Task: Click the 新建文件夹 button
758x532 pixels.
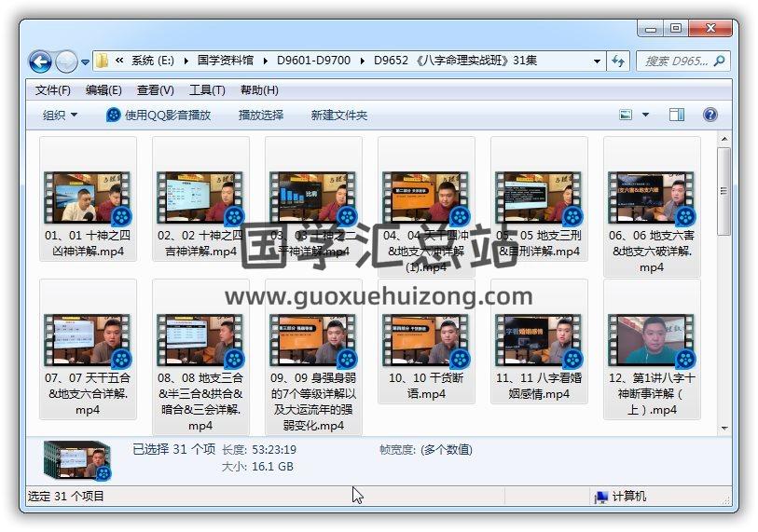Action: pos(339,116)
